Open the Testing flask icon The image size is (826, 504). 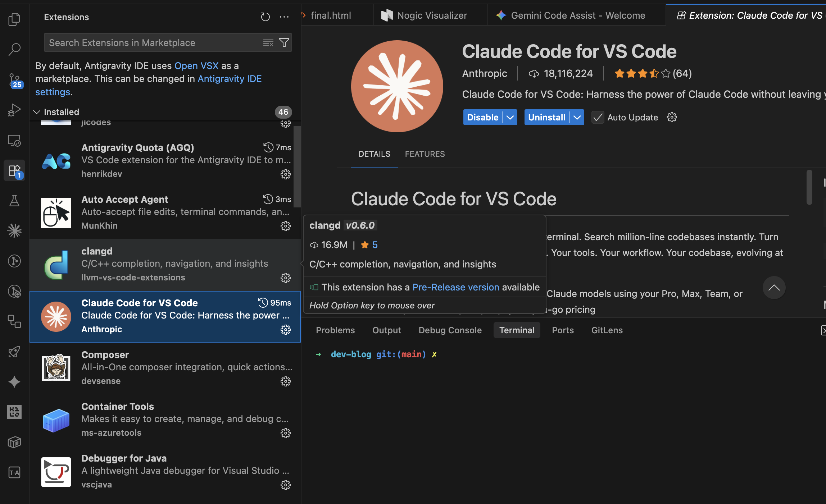tap(14, 201)
